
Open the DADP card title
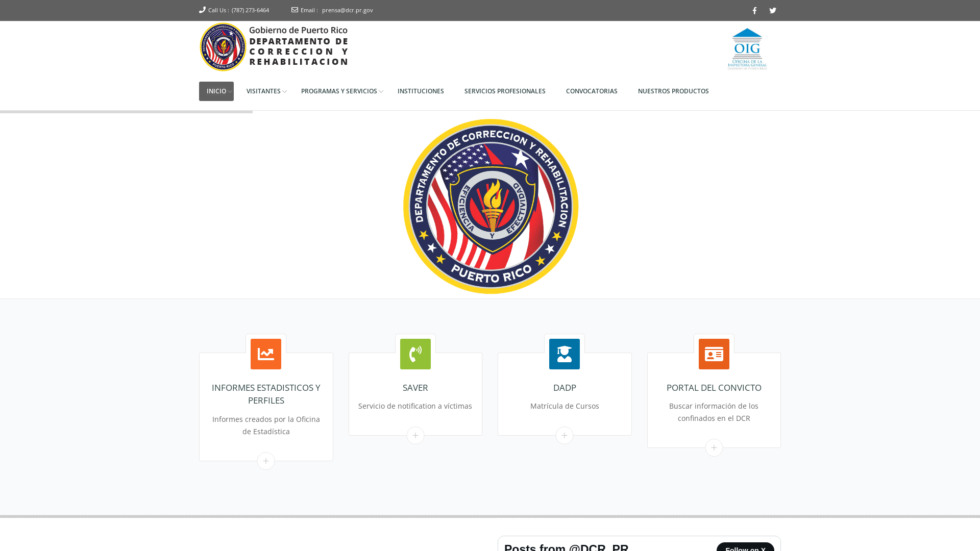point(565,388)
